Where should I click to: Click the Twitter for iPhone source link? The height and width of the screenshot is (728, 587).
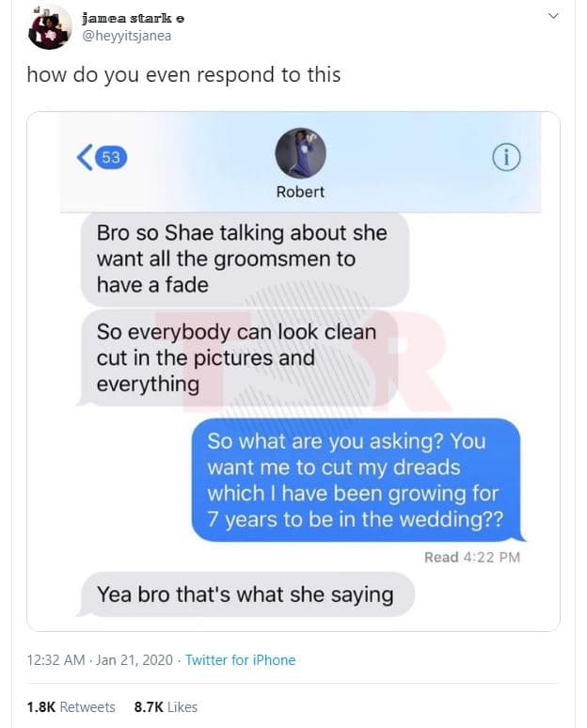click(241, 659)
